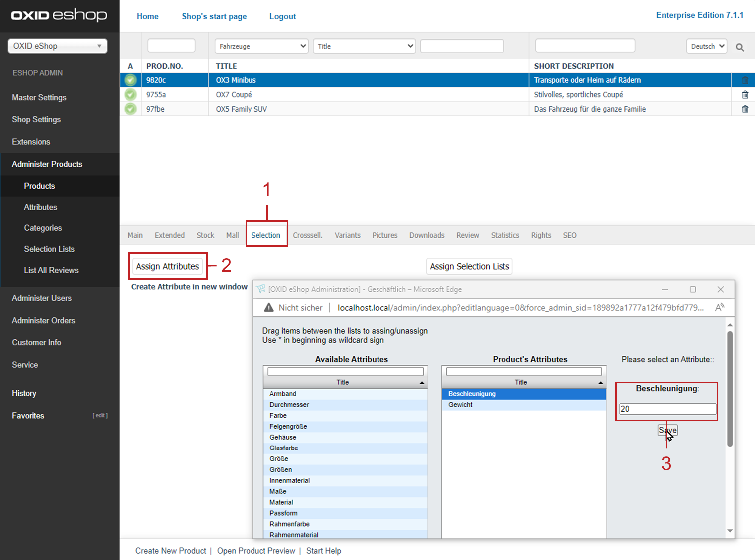Image resolution: width=755 pixels, height=560 pixels.
Task: Select Farbe in Available Attributes
Action: (346, 416)
